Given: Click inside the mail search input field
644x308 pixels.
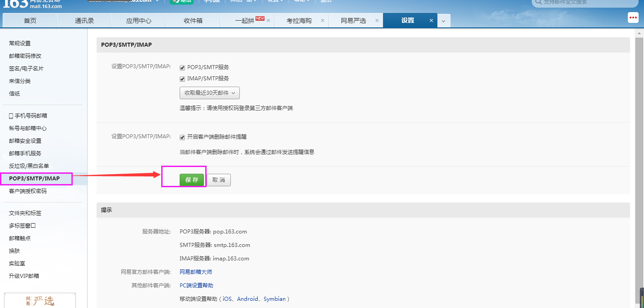Looking at the screenshot, I should point(579,3).
